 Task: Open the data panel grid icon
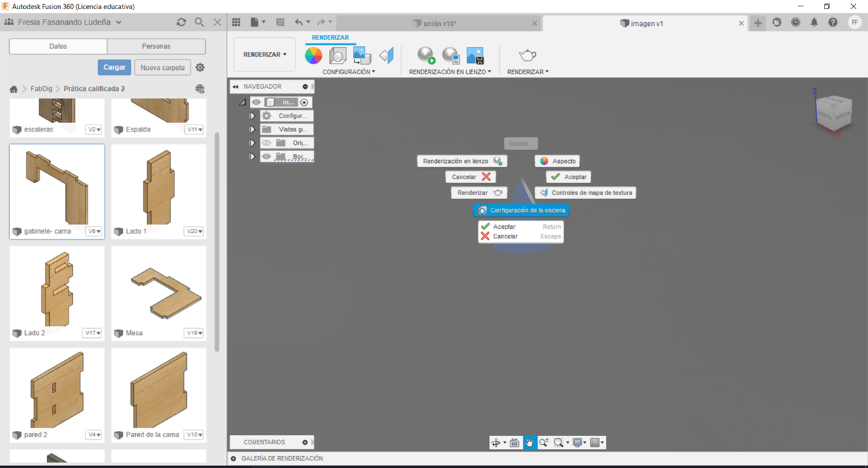tap(237, 22)
